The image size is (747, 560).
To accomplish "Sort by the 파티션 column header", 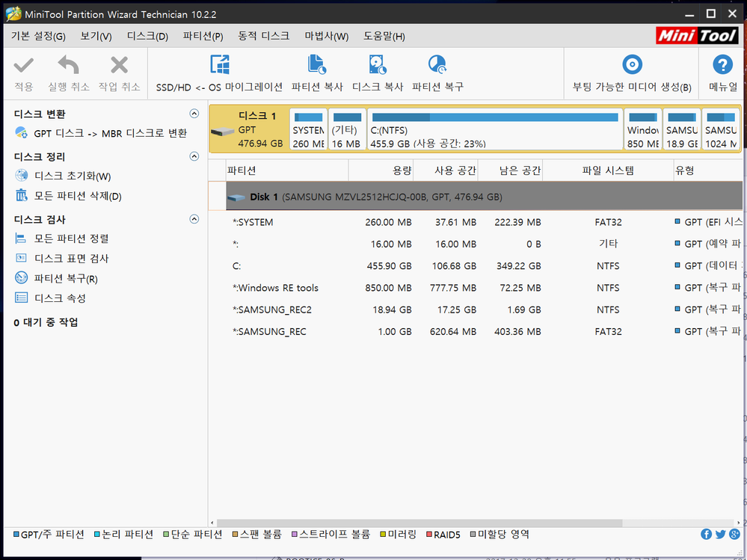I will coord(287,170).
